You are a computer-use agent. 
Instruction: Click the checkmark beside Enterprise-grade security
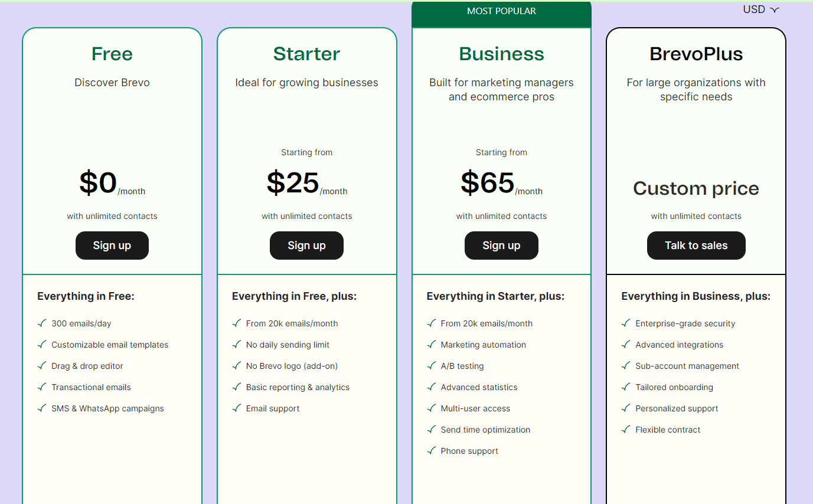(x=626, y=323)
